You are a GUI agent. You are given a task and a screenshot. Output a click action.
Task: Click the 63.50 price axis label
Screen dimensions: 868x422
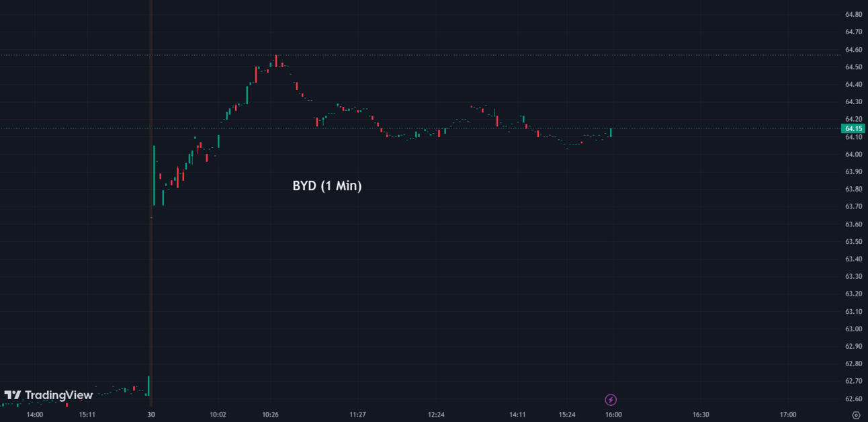pyautogui.click(x=853, y=242)
